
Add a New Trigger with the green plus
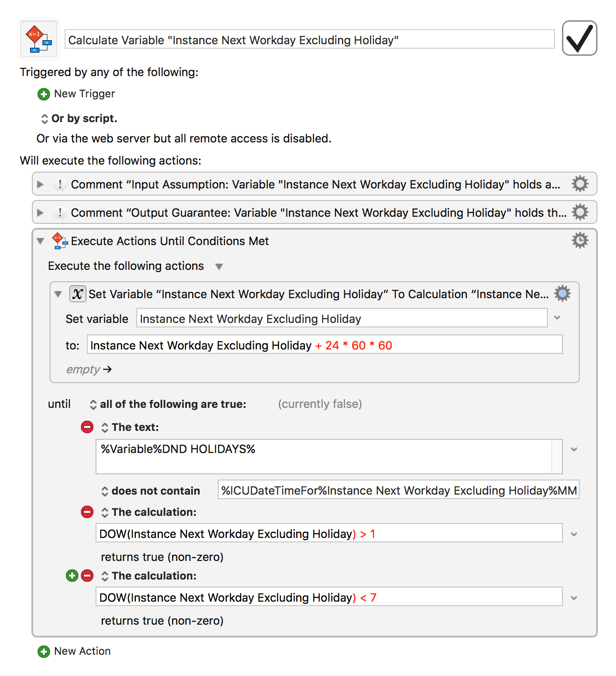(x=44, y=94)
